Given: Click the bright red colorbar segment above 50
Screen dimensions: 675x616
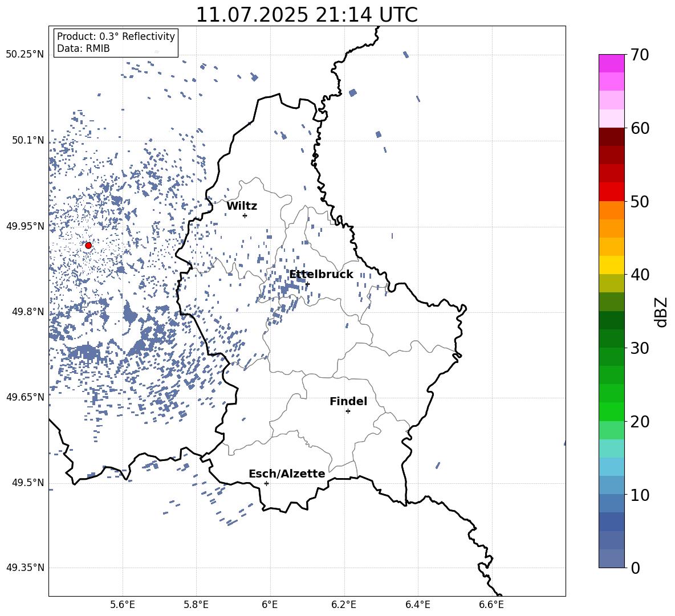Looking at the screenshot, I should click(612, 192).
